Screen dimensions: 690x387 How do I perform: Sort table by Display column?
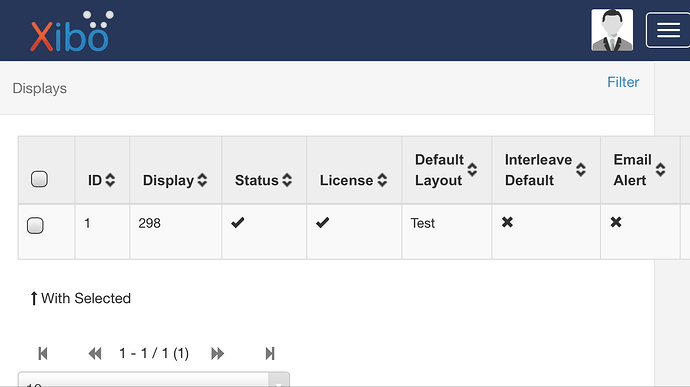point(175,180)
